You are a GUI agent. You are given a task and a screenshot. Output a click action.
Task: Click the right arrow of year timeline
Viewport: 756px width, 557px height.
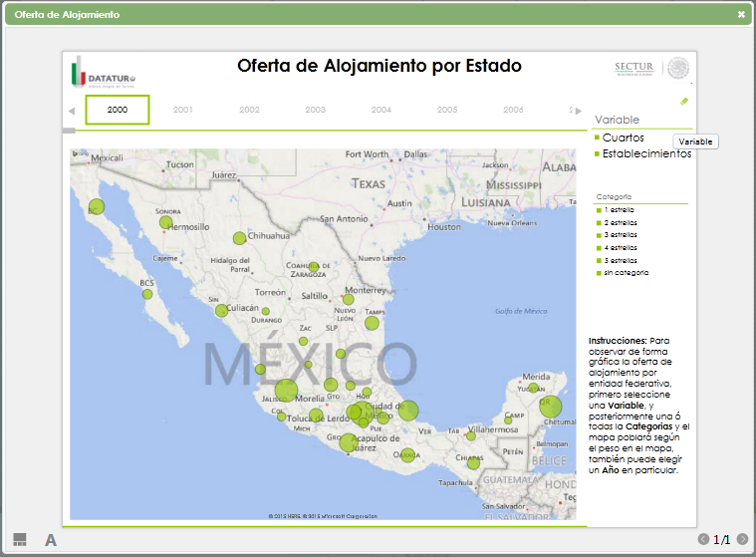[x=579, y=112]
